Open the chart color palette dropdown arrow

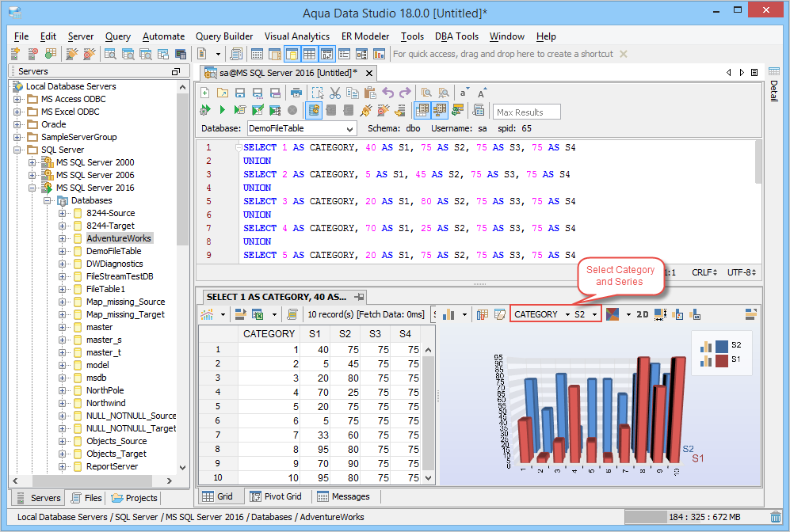tap(628, 314)
